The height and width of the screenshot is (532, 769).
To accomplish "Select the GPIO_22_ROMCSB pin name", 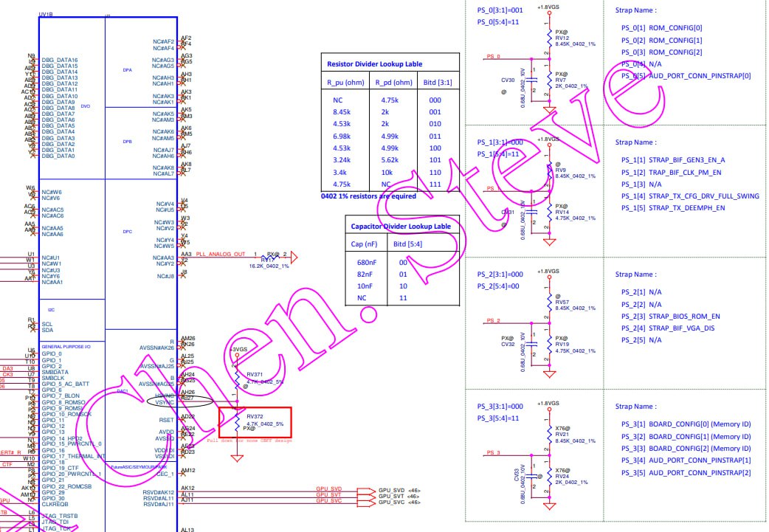I will coord(66,486).
